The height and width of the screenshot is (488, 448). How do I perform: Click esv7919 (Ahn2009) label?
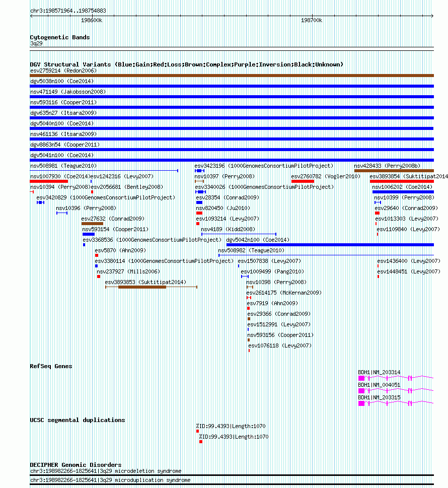click(x=272, y=304)
